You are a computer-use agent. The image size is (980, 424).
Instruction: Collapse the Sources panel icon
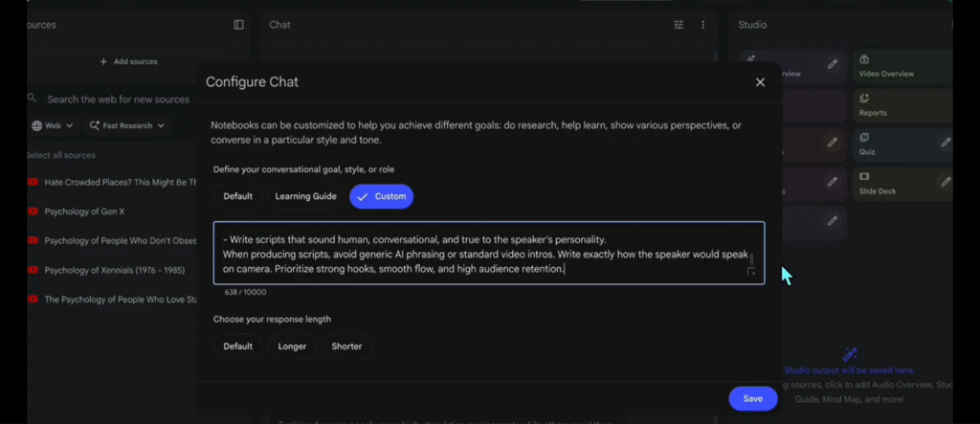point(239,25)
